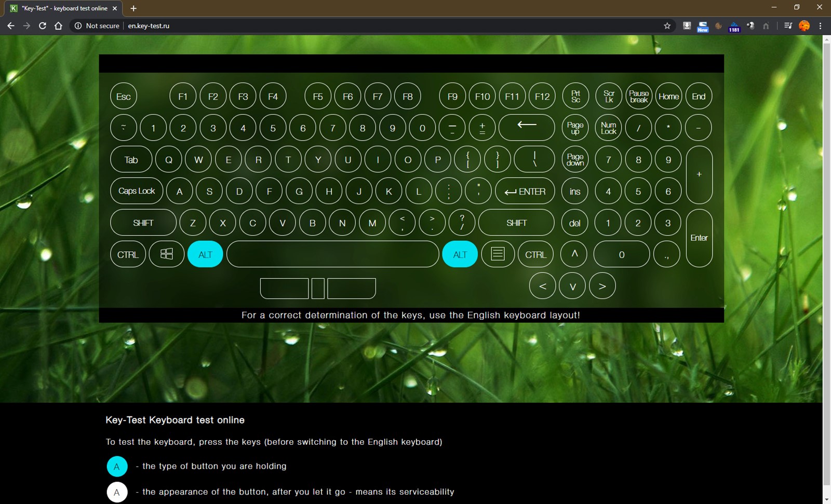Click the F5 function key
The height and width of the screenshot is (504, 831).
(x=318, y=97)
